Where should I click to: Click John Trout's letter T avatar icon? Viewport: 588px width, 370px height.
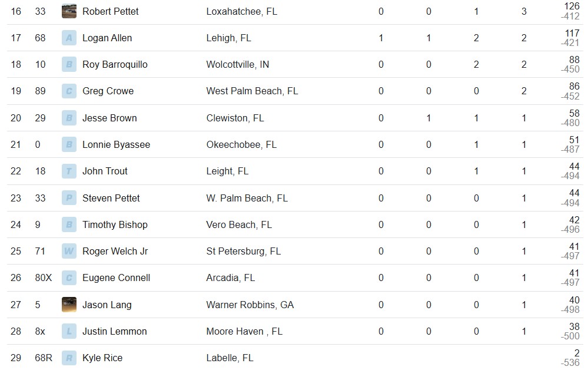[69, 171]
